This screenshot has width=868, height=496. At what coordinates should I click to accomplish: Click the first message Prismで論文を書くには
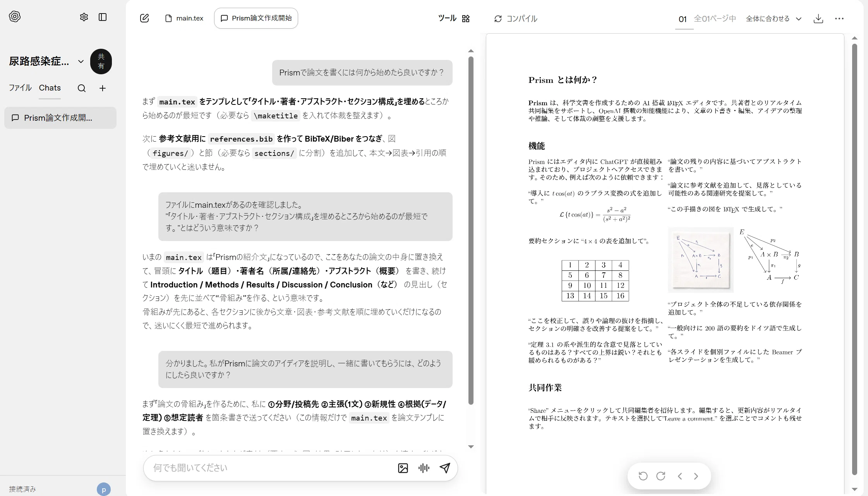[x=362, y=72]
